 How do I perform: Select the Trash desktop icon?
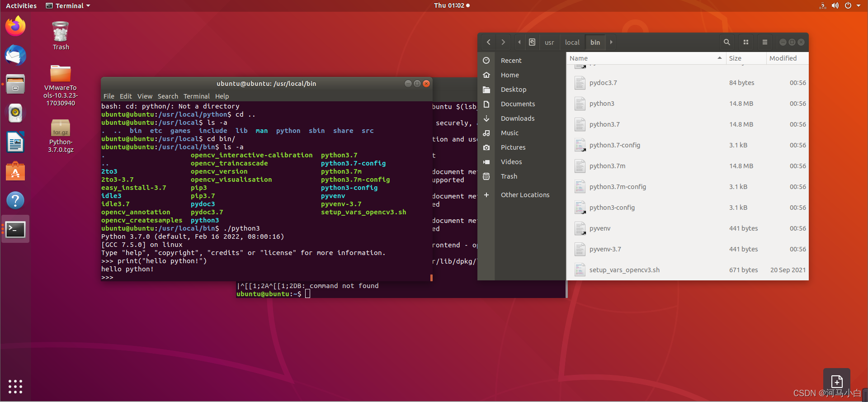point(61,36)
